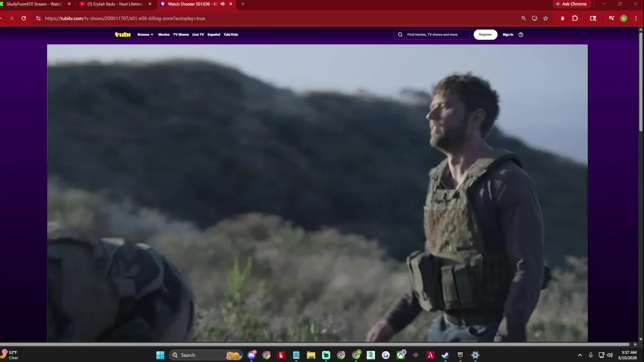Open Movies in the Tubi navigation
Viewport: 644px width, 362px height.
[x=164, y=35]
